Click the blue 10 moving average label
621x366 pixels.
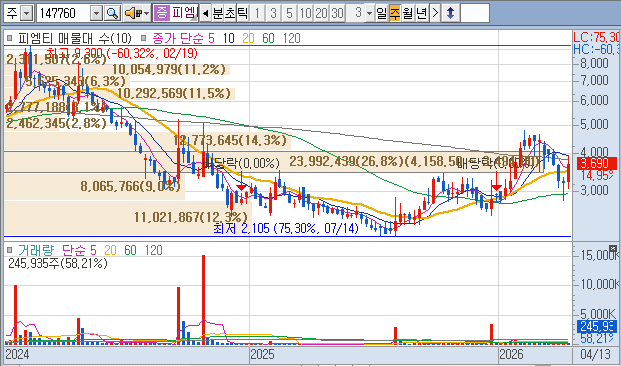click(x=229, y=38)
